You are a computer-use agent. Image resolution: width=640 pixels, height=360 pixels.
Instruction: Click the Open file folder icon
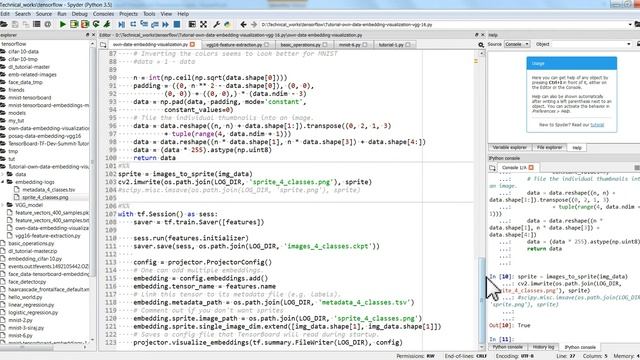pyautogui.click(x=4, y=24)
